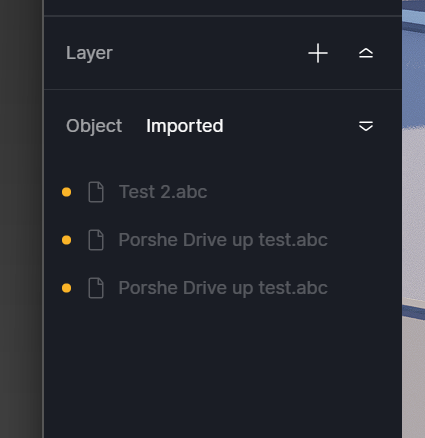425x438 pixels.
Task: Click the Layer section heading
Action: coord(89,53)
